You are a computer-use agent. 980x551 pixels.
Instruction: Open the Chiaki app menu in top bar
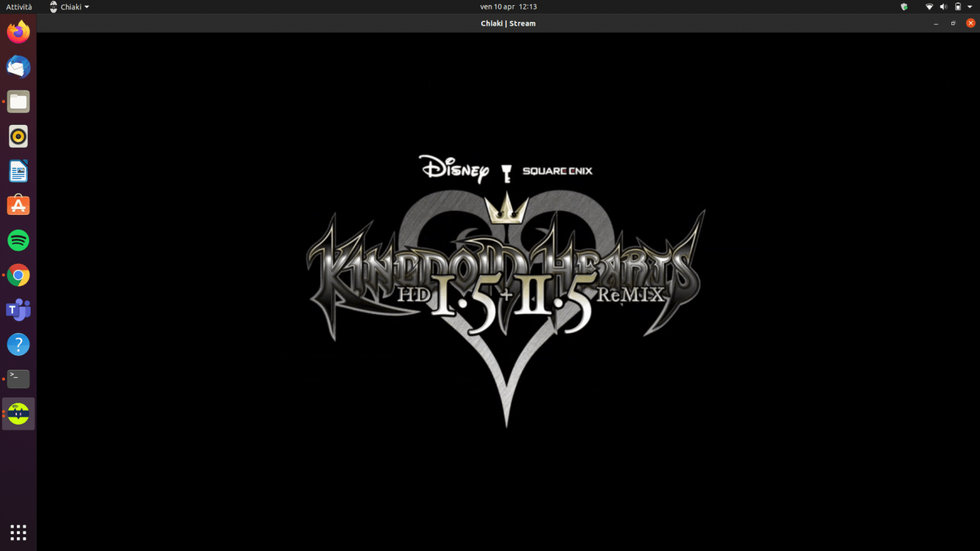coord(69,7)
